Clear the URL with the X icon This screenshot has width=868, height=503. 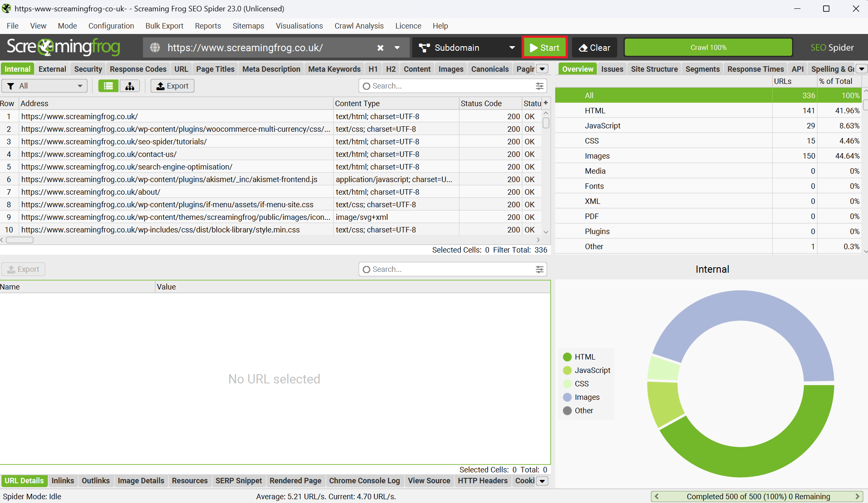coord(380,48)
